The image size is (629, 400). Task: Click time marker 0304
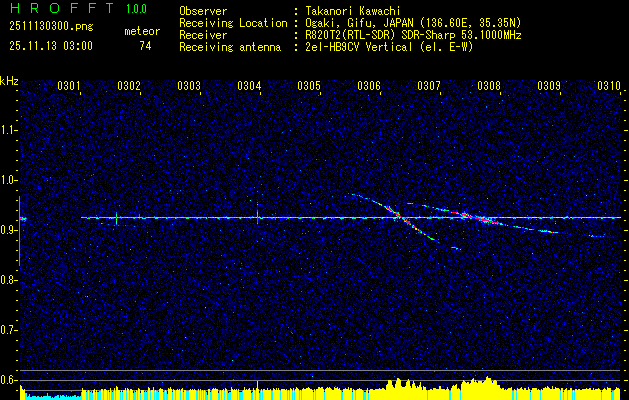[249, 85]
